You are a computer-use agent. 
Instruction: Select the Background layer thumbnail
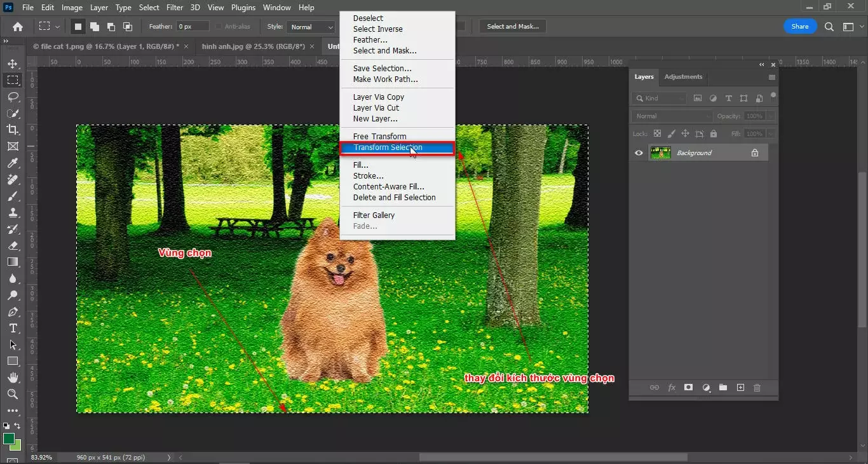point(660,153)
